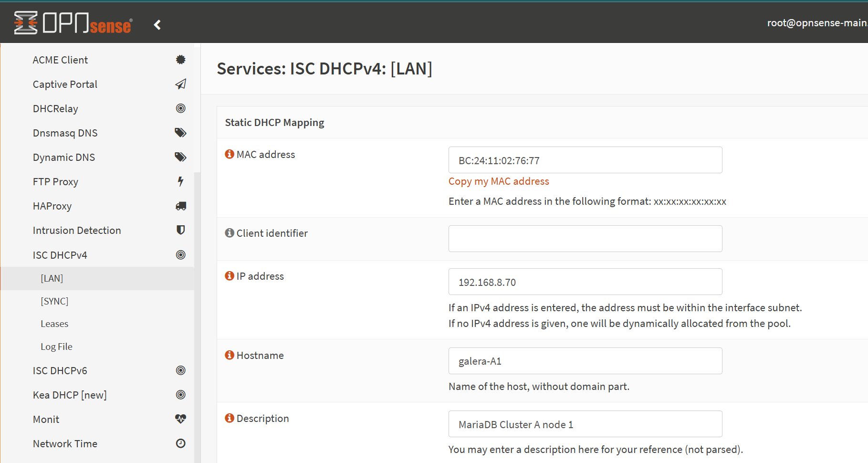The height and width of the screenshot is (463, 868).
Task: Click the Captive Portal paper plane icon
Action: click(x=180, y=84)
